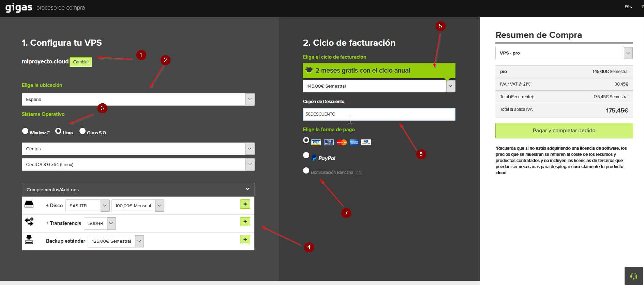
Task: Click the Visa Electron card icon
Action: pyautogui.click(x=329, y=142)
